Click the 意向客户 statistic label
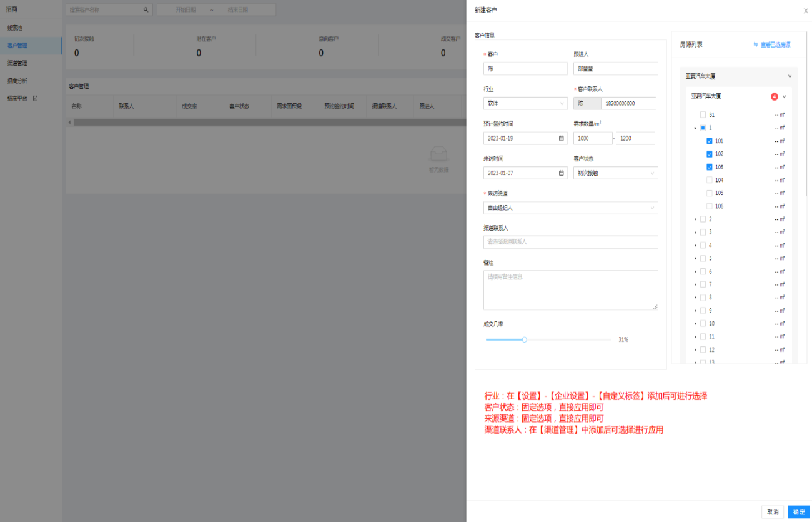 click(329, 39)
